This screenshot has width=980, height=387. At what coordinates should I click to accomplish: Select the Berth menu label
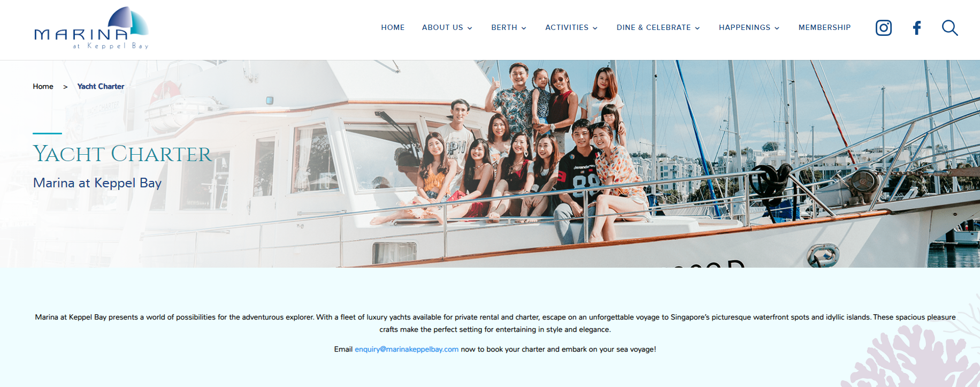504,27
